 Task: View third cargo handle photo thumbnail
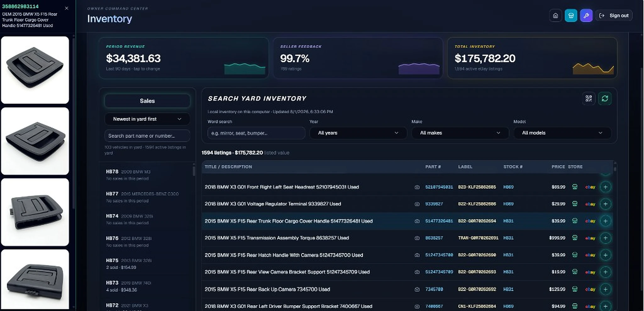click(35, 212)
